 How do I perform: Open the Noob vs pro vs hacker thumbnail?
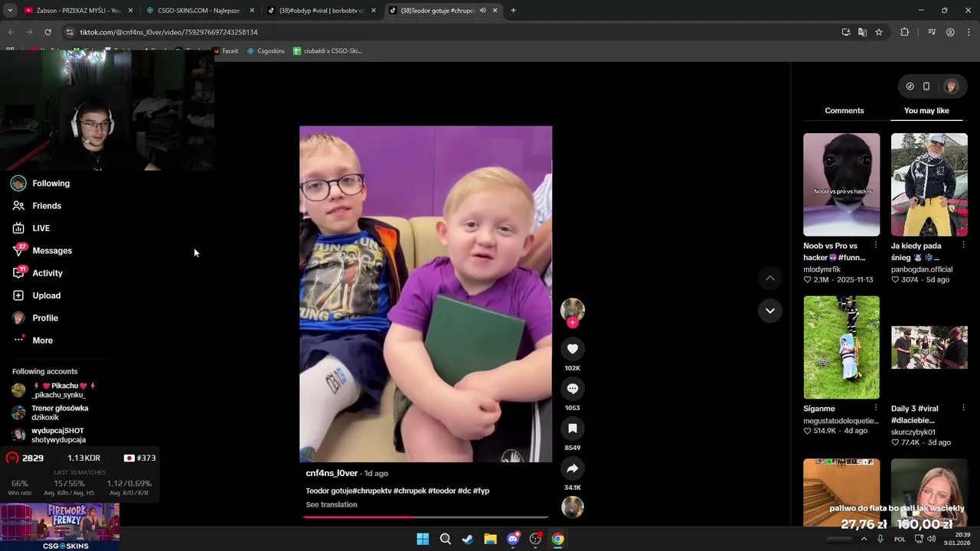(841, 184)
